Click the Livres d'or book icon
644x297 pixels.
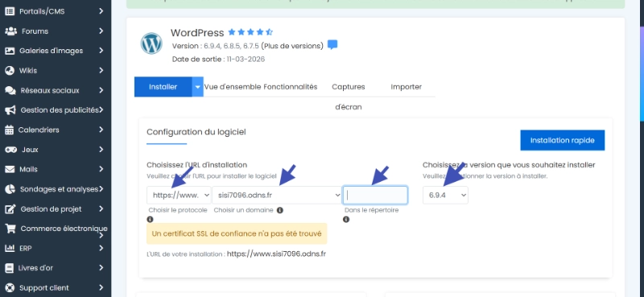point(9,268)
